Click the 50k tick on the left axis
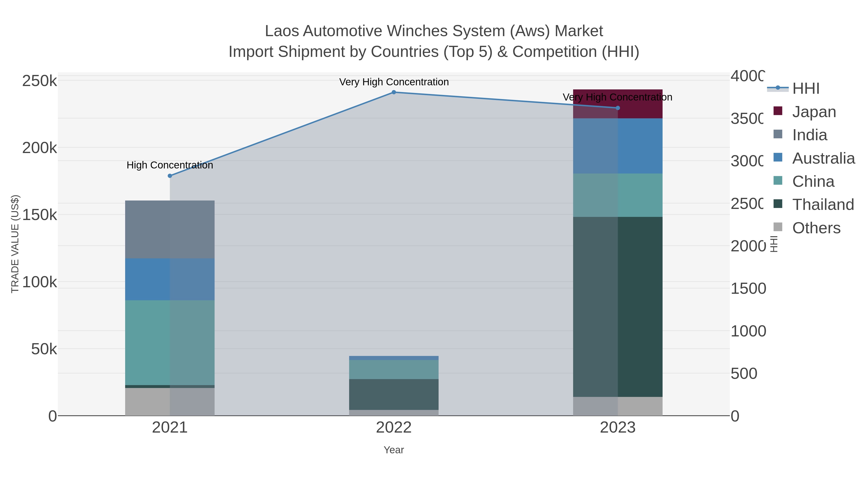Viewport: 868px width, 488px height. point(44,349)
